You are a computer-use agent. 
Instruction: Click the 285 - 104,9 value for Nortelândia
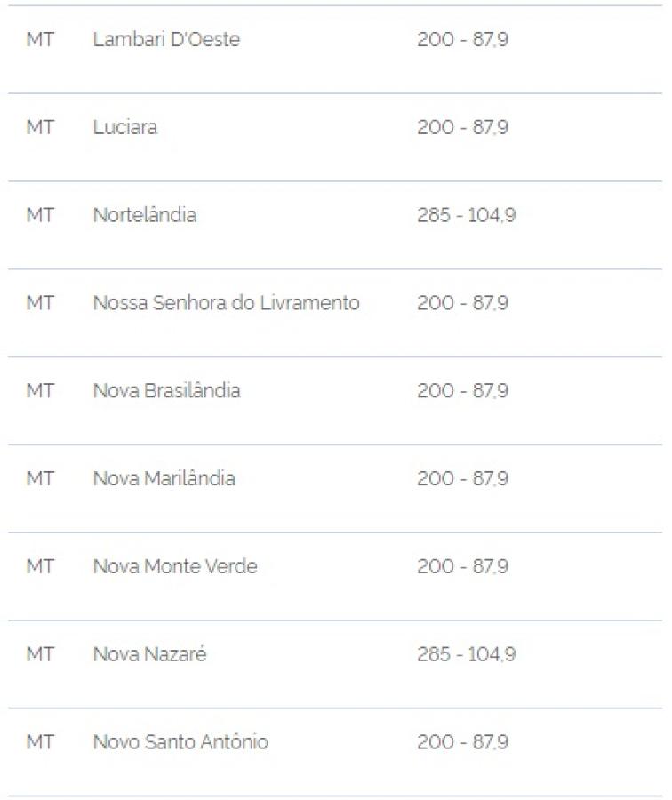tap(467, 215)
